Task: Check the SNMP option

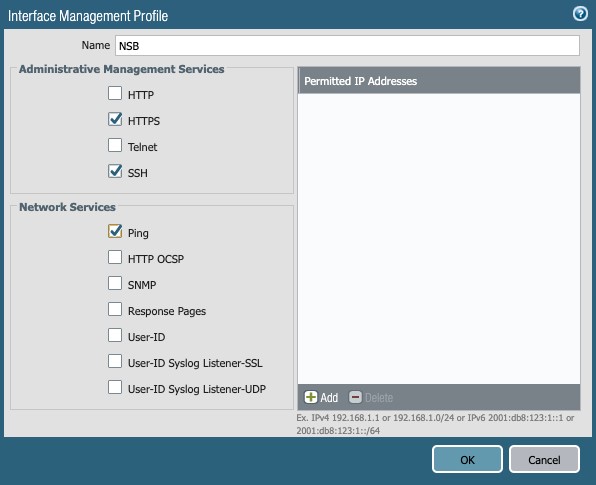Action: [x=115, y=283]
